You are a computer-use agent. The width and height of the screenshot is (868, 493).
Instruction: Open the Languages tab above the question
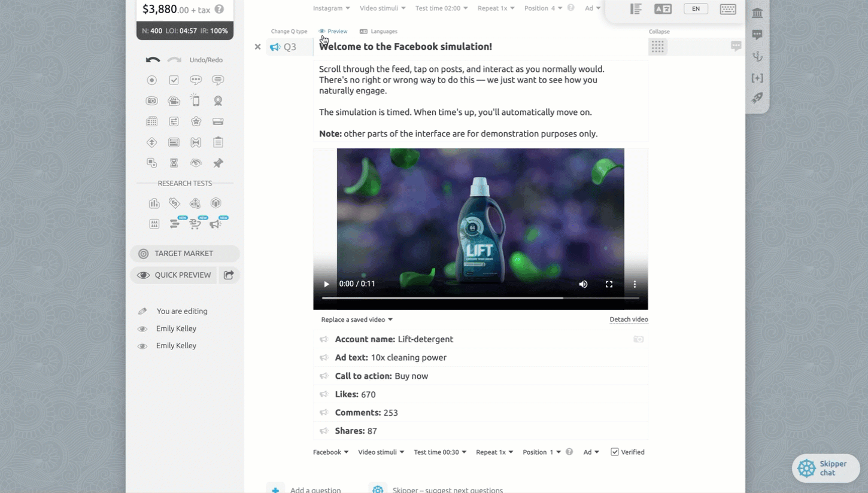point(378,31)
